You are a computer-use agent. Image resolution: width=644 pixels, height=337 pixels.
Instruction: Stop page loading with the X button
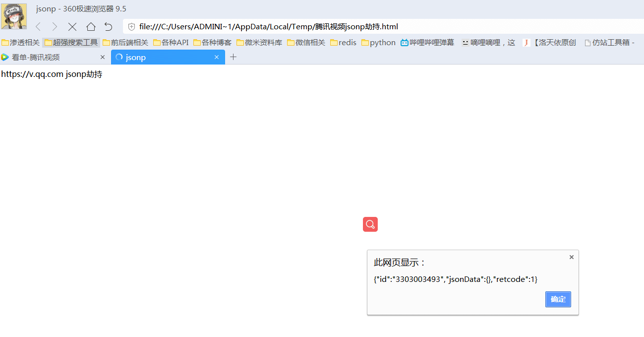(x=72, y=27)
